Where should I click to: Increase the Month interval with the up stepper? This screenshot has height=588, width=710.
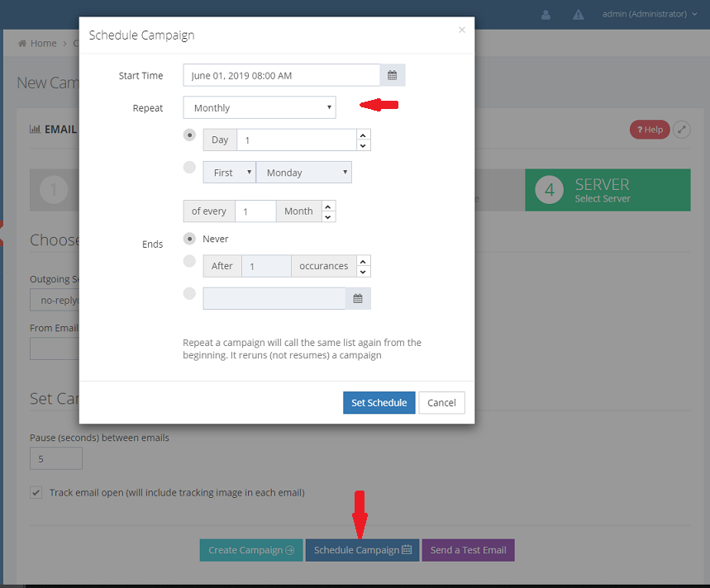tap(328, 206)
